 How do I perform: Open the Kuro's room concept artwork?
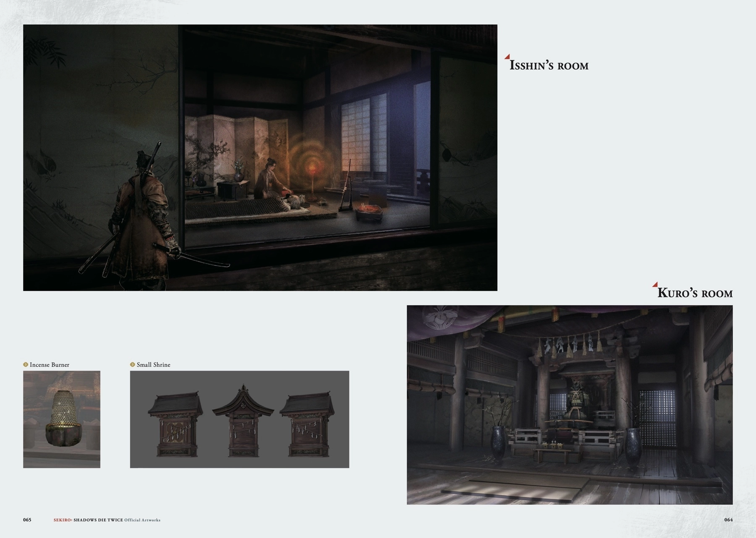[x=570, y=405]
